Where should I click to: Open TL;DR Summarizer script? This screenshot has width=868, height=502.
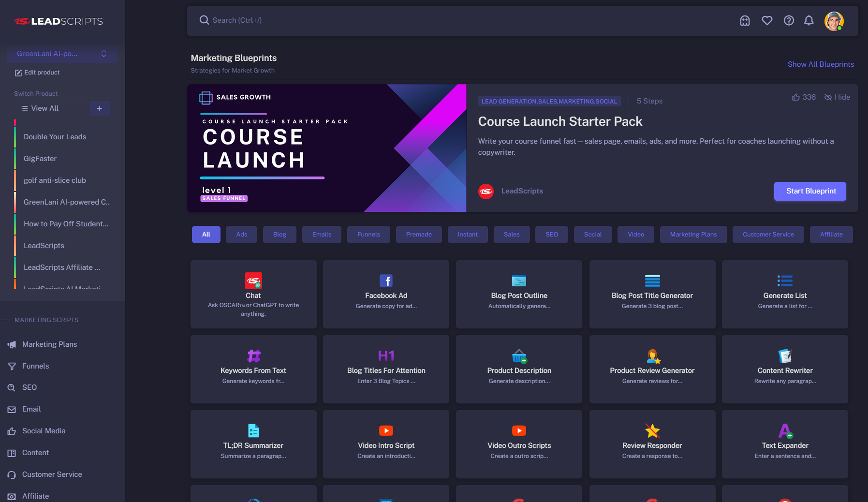tap(253, 444)
